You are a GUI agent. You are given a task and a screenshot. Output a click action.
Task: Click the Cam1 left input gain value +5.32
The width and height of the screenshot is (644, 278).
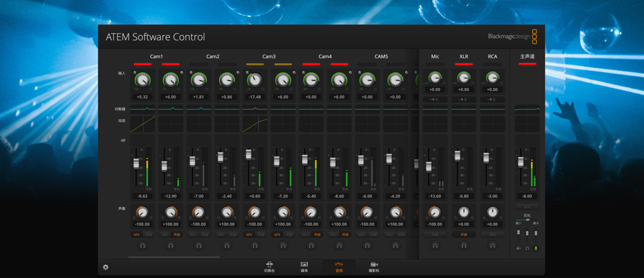point(142,97)
